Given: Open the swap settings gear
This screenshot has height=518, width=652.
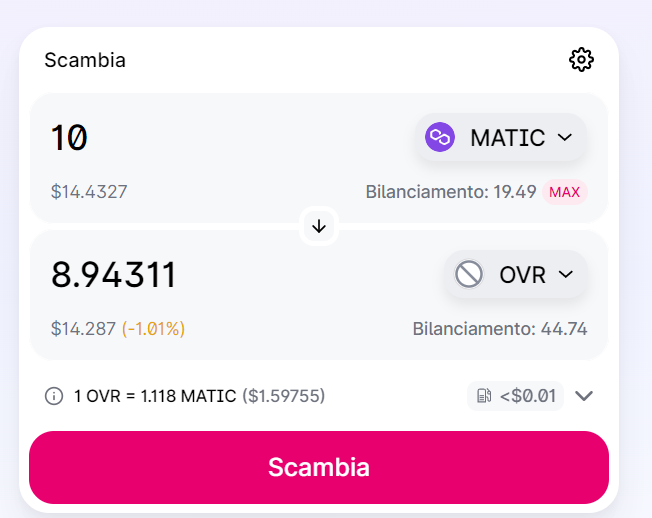Looking at the screenshot, I should coord(581,60).
